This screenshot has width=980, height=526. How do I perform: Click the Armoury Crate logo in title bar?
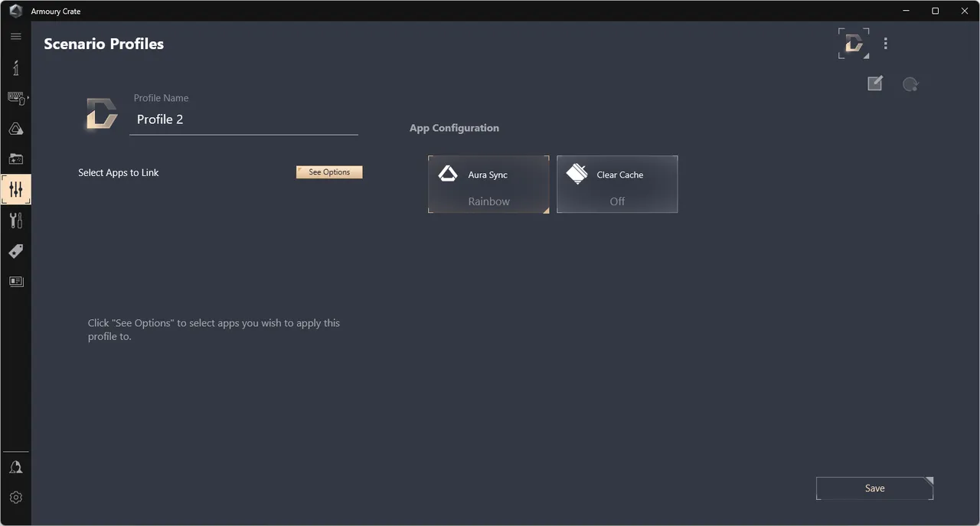pyautogui.click(x=15, y=11)
